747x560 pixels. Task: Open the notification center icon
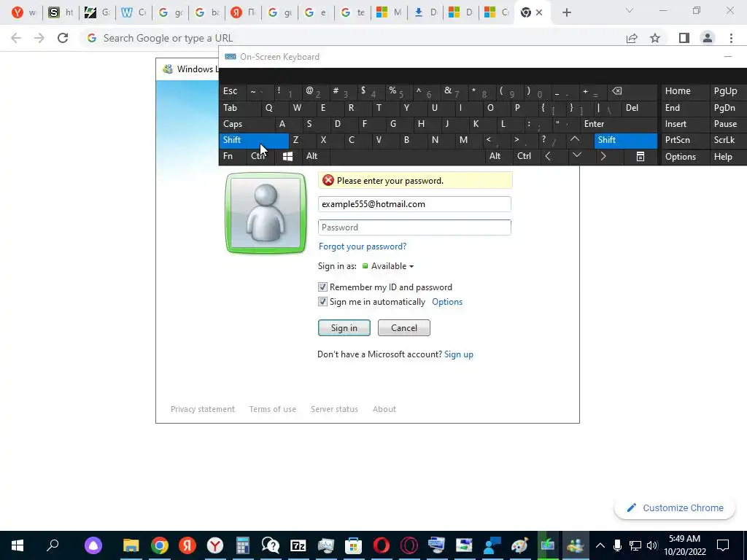(723, 545)
